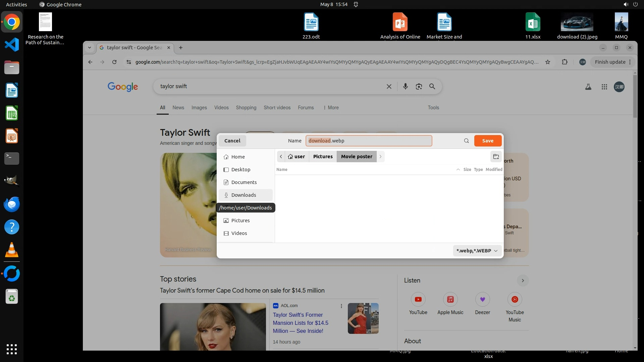Expand the tab search dropdown arrow
The height and width of the screenshot is (362, 644).
90,48
